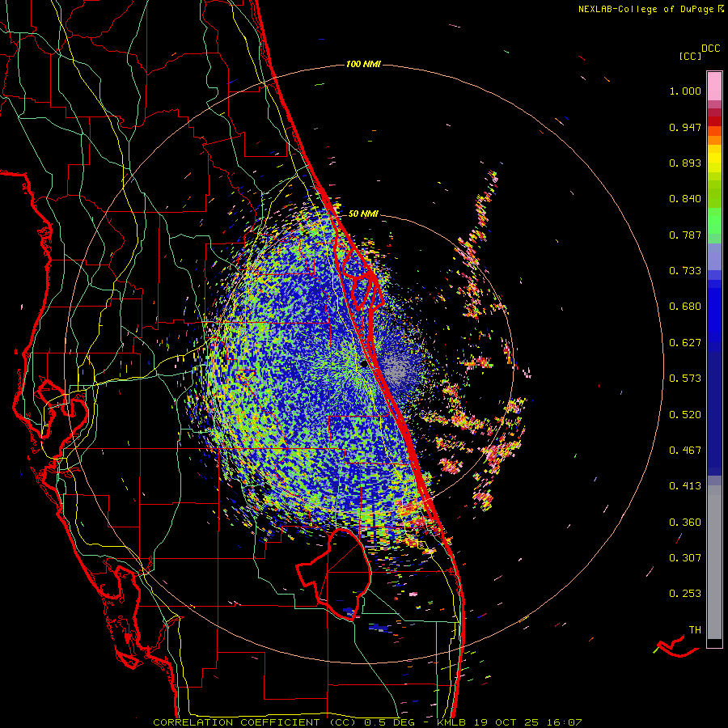This screenshot has height=728, width=728.
Task: Click the 0.307 color scale value
Action: pyautogui.click(x=685, y=558)
